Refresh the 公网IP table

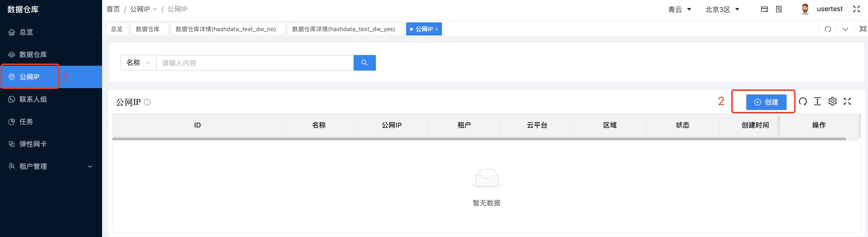tap(803, 101)
